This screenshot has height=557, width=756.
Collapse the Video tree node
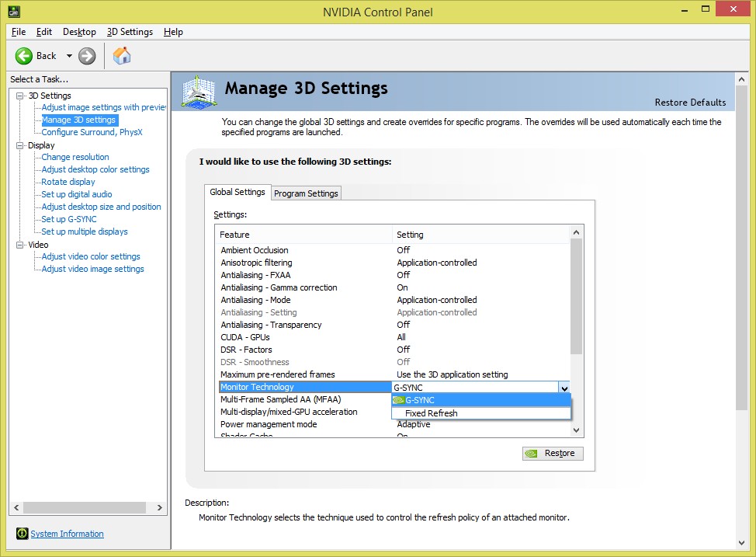[x=19, y=245]
